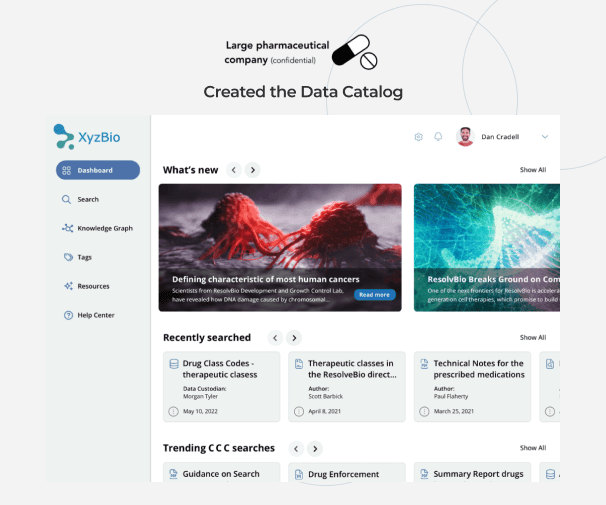Previous arrow for Recently searched

(275, 338)
